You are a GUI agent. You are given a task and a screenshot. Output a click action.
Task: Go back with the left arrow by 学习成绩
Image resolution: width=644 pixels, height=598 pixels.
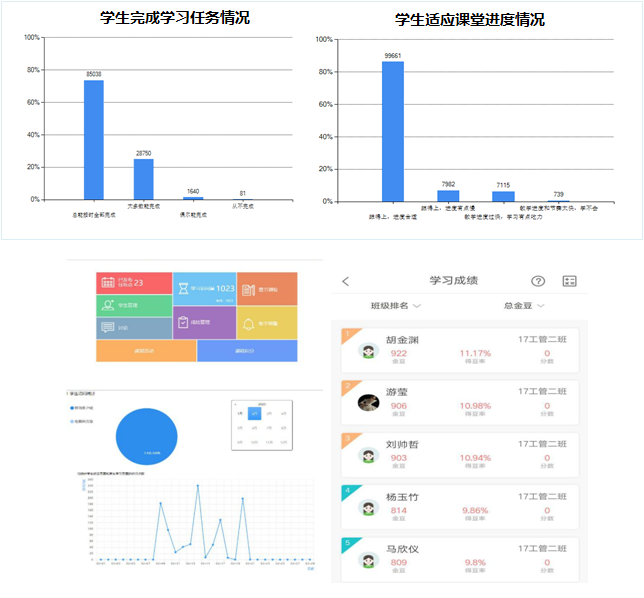tap(345, 281)
